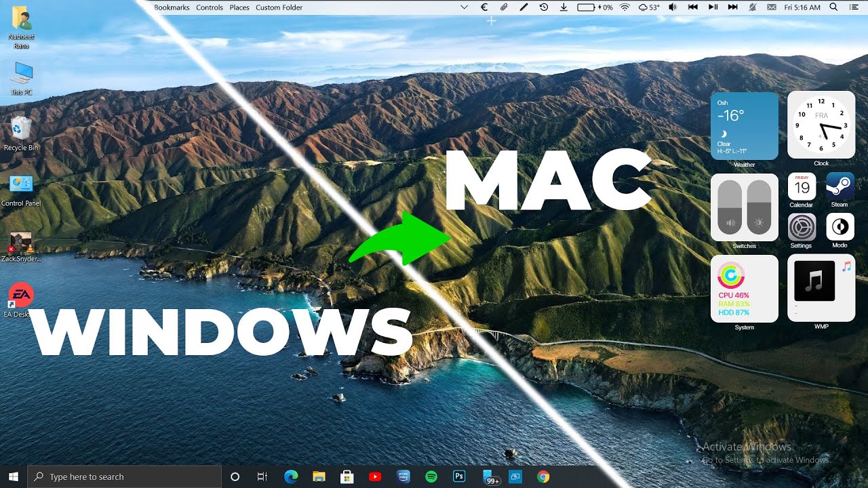Click the Cortana circle icon in taskbar
Image resolution: width=868 pixels, height=488 pixels.
coord(235,476)
